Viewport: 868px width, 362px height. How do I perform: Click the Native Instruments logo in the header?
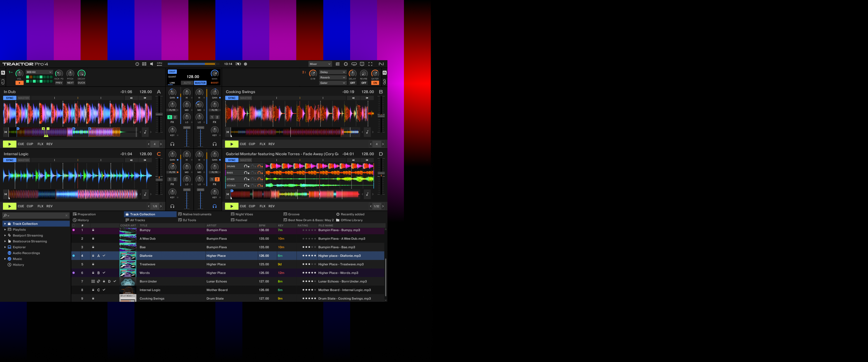point(381,64)
